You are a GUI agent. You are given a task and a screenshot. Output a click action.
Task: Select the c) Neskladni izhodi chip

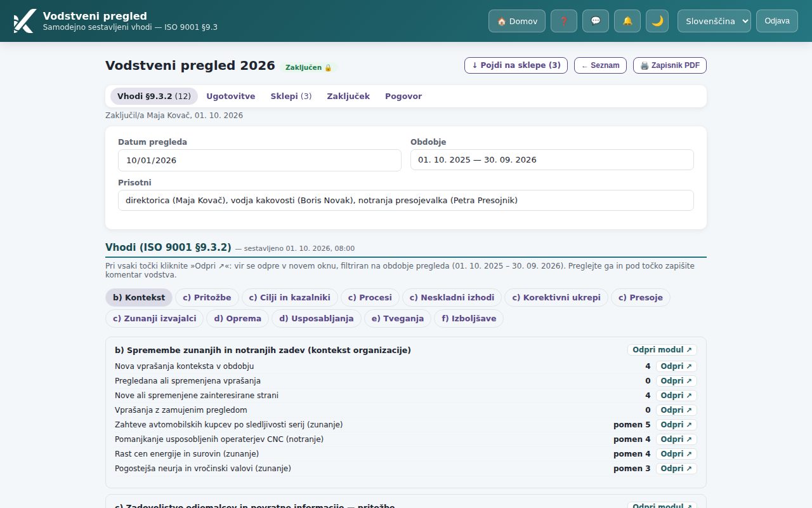(x=452, y=298)
